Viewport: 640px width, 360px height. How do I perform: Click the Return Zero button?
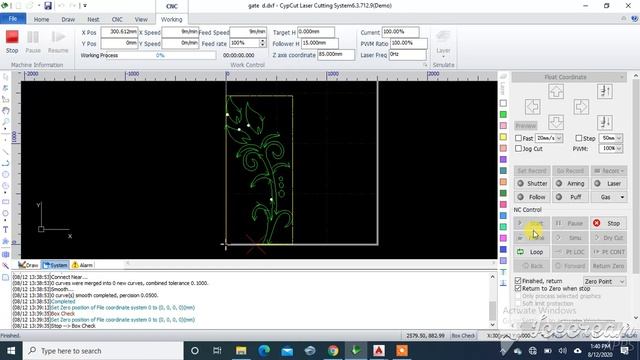(609, 266)
